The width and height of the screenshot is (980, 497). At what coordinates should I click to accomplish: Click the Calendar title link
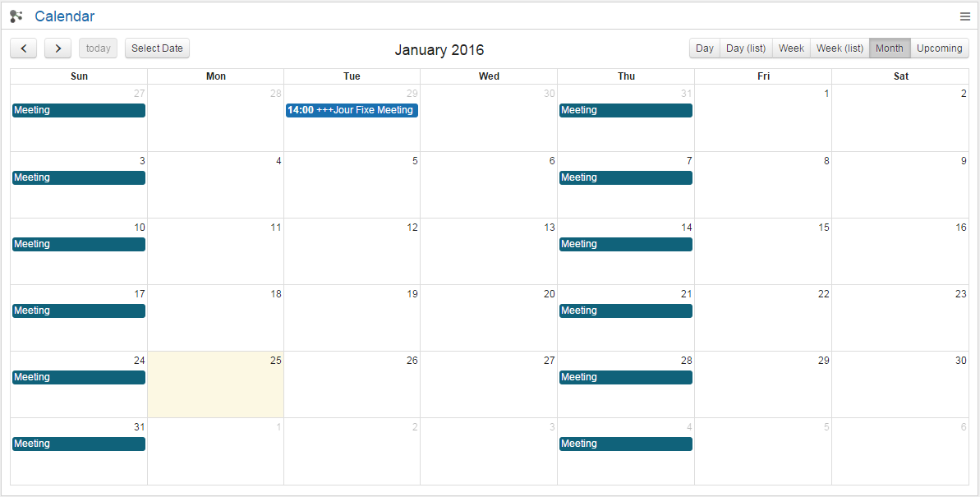tap(64, 16)
